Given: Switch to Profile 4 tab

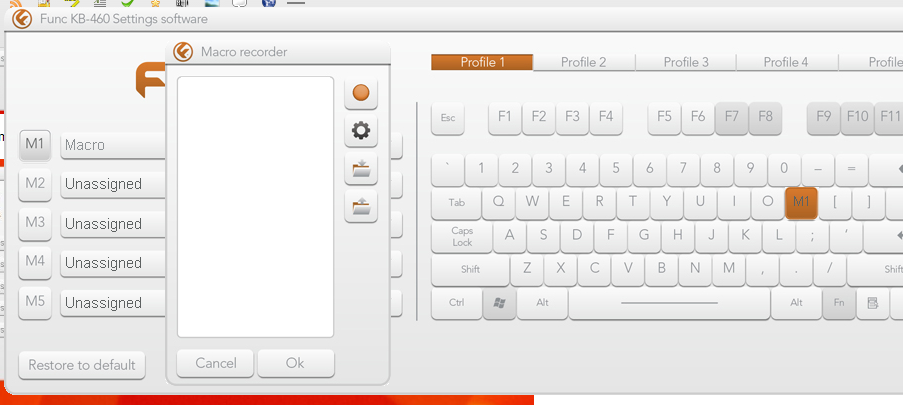Looking at the screenshot, I should coord(787,62).
